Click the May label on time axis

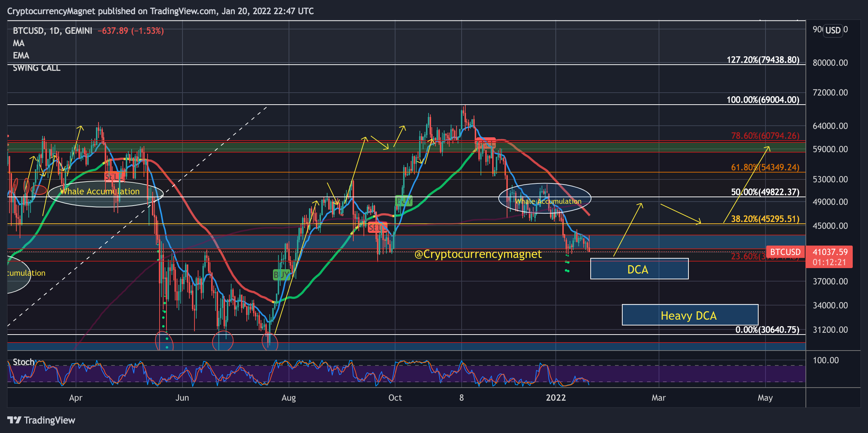(765, 398)
